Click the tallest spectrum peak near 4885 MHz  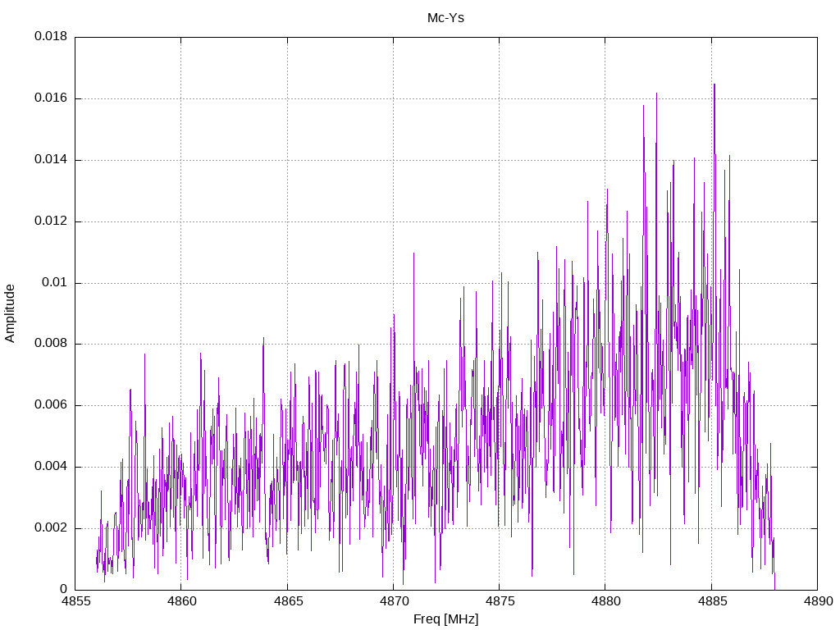coord(714,84)
